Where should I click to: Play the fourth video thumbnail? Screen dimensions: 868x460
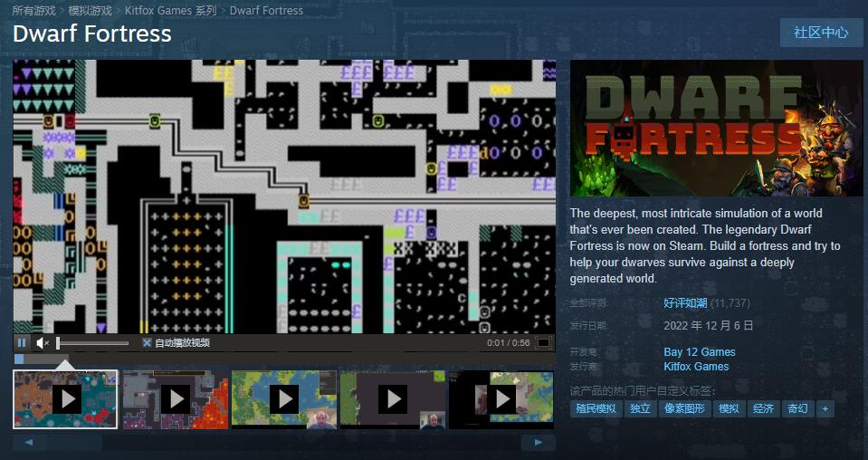(x=393, y=399)
